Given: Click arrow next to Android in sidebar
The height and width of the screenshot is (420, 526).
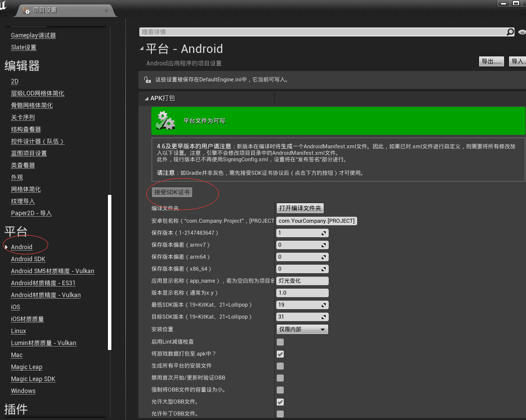Looking at the screenshot, I should (x=6, y=247).
